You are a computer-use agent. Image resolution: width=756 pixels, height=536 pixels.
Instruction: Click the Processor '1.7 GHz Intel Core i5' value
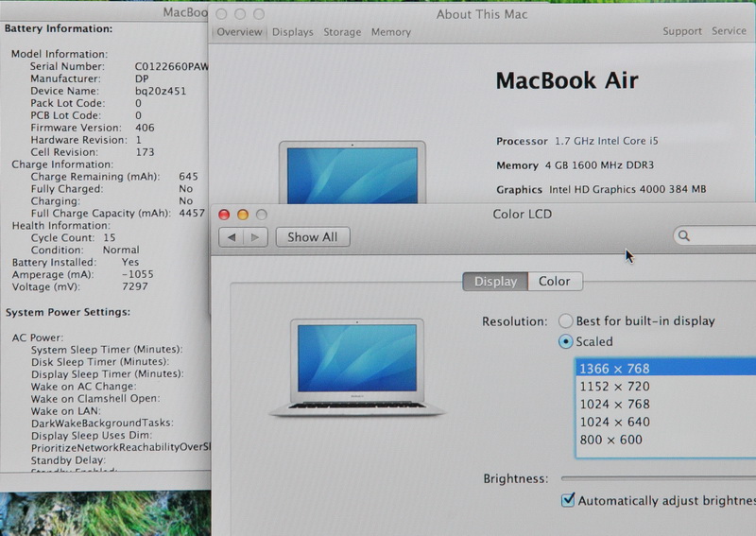coord(606,141)
